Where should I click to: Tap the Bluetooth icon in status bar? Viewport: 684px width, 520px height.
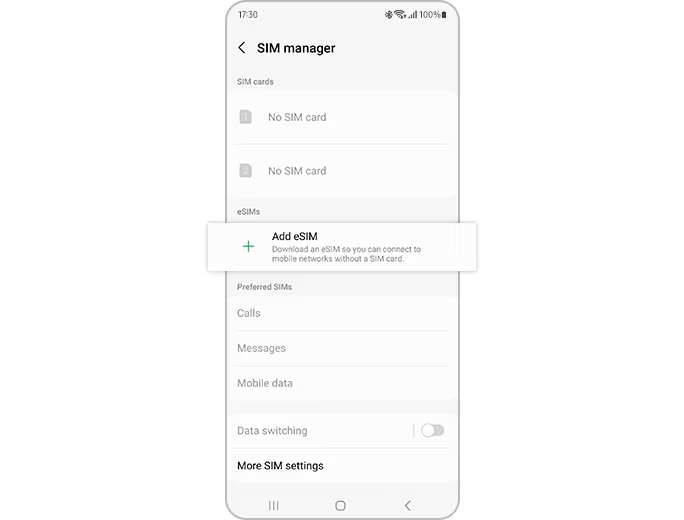pyautogui.click(x=388, y=15)
